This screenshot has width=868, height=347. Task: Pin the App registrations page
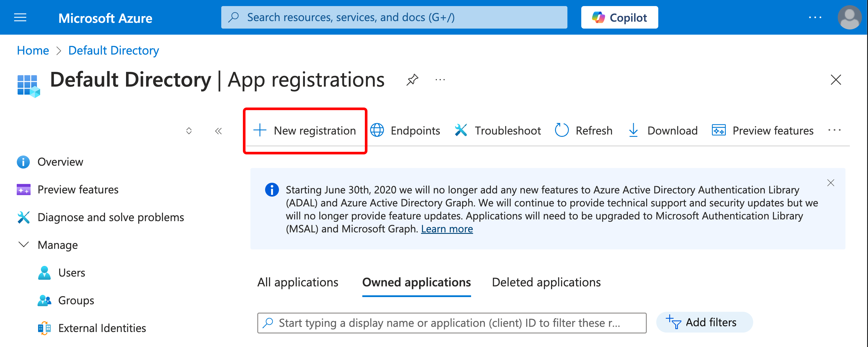(x=413, y=80)
